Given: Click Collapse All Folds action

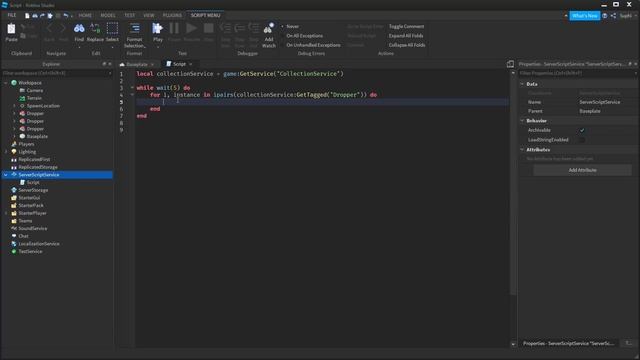Looking at the screenshot, I should pos(407,45).
